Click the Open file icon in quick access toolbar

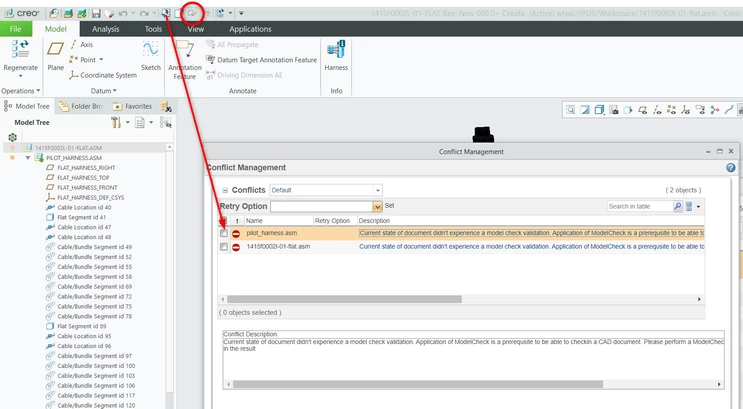(68, 13)
